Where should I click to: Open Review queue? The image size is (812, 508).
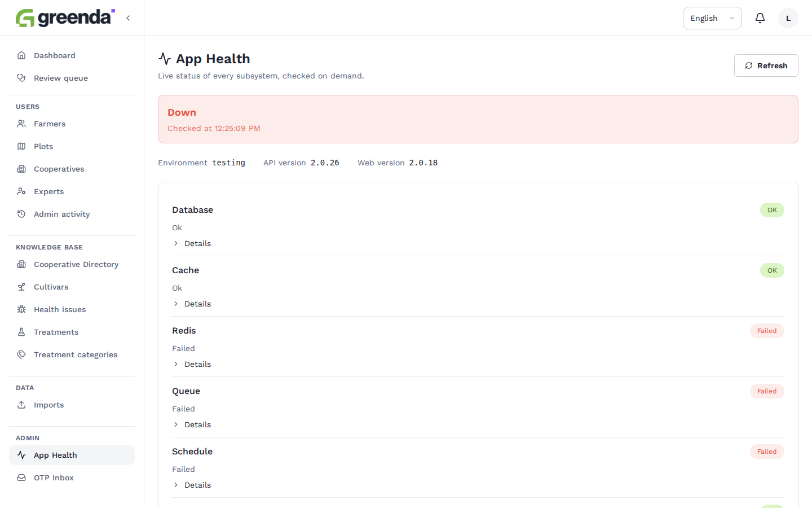(72, 78)
